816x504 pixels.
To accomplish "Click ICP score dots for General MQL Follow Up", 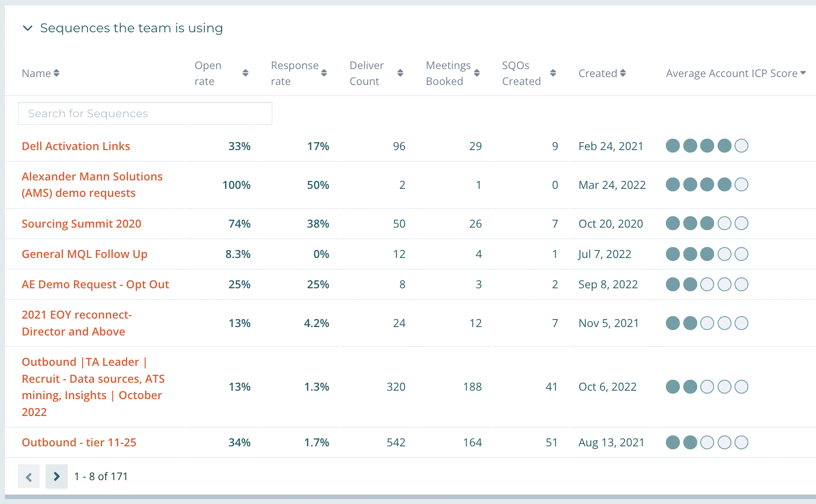I will [x=707, y=254].
